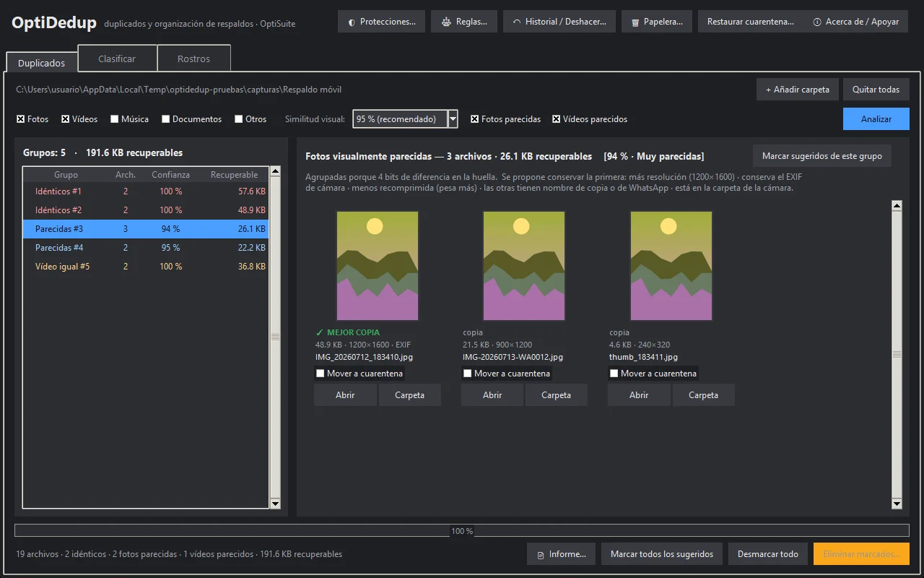Click Carpeta under IMG-20260713-WA0012.jpg
The width and height of the screenshot is (924, 578).
pos(556,395)
